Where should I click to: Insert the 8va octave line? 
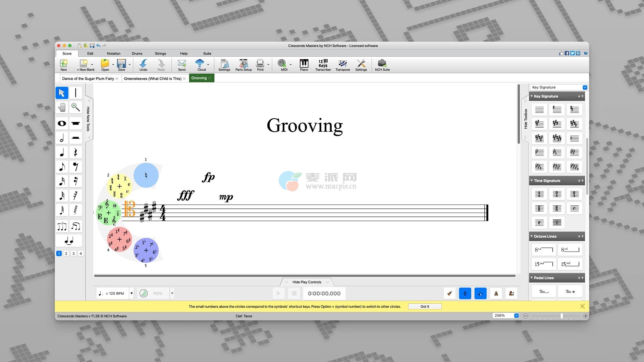[543, 250]
